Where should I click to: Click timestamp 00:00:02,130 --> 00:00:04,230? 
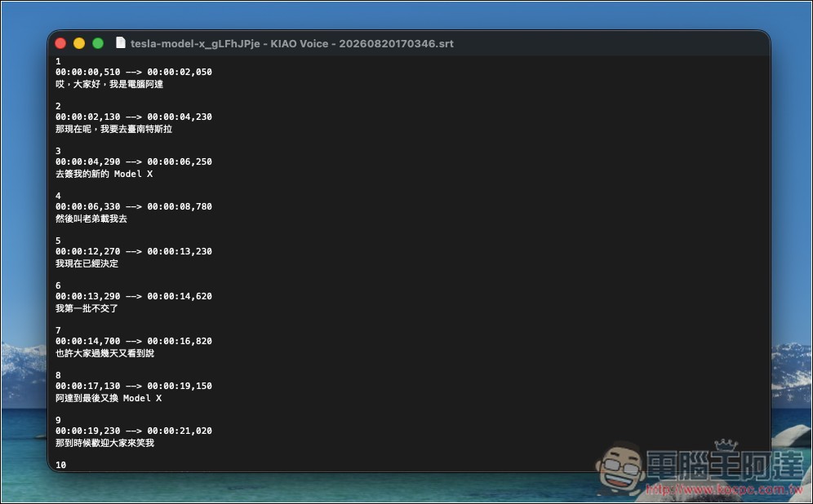(134, 117)
